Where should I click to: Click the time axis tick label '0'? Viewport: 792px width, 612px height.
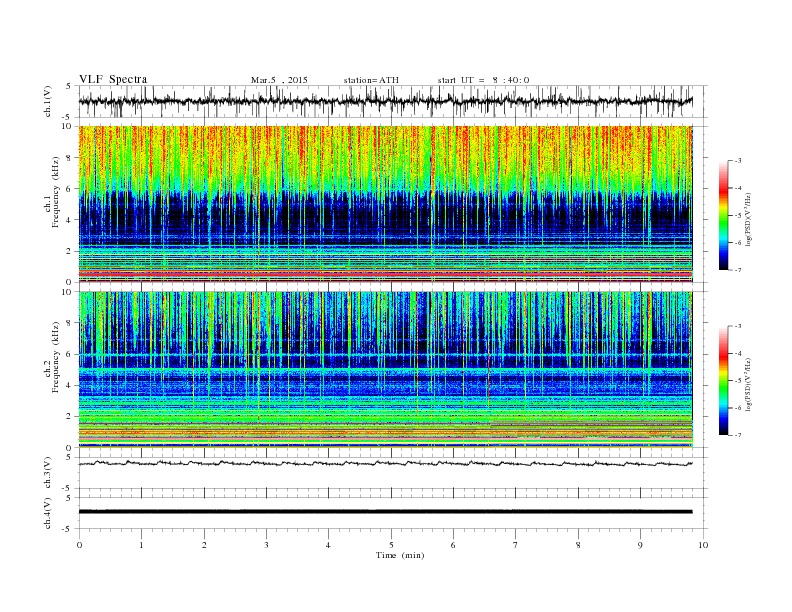[x=79, y=545]
